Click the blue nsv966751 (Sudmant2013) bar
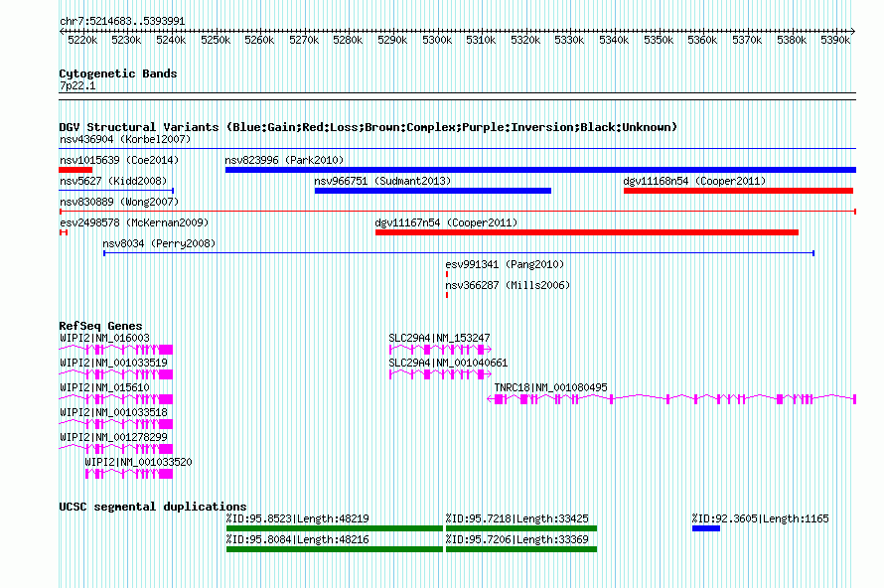The width and height of the screenshot is (884, 588). pos(432,191)
